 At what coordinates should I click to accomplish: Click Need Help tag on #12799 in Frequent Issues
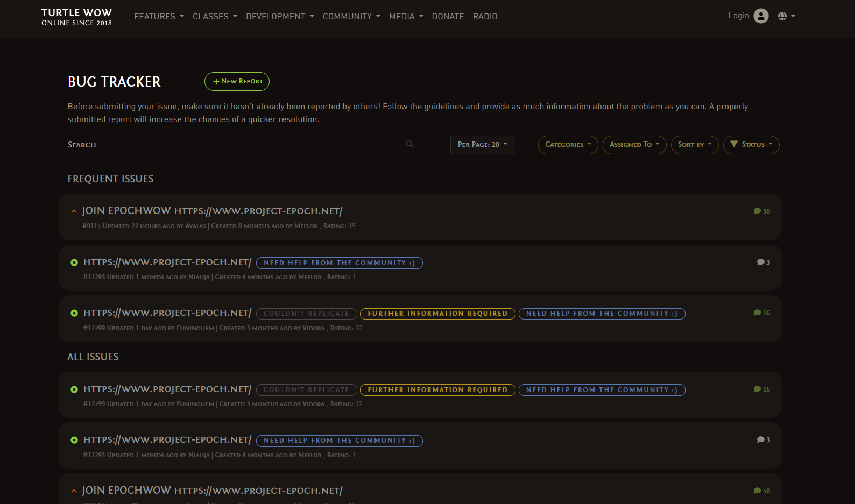coord(602,314)
